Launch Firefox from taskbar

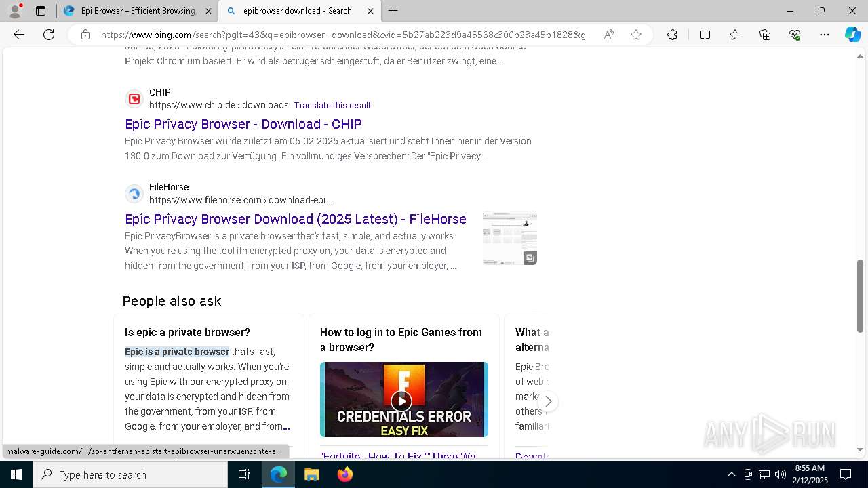click(x=344, y=474)
